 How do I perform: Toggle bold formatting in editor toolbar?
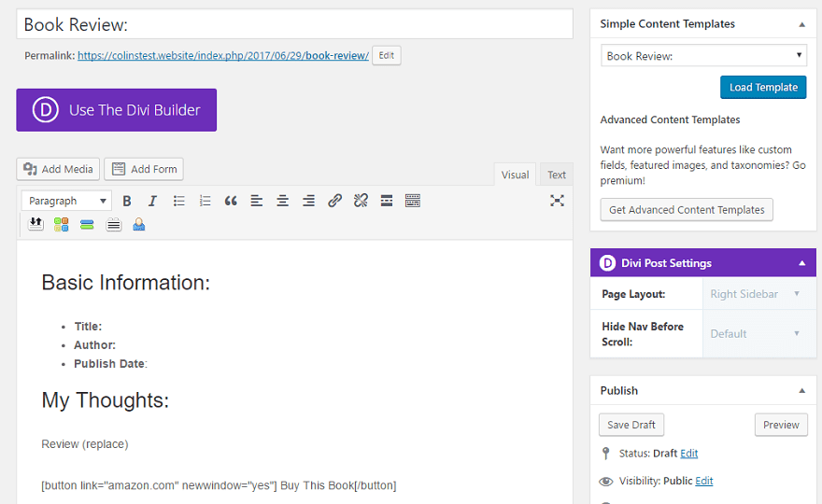pyautogui.click(x=127, y=201)
